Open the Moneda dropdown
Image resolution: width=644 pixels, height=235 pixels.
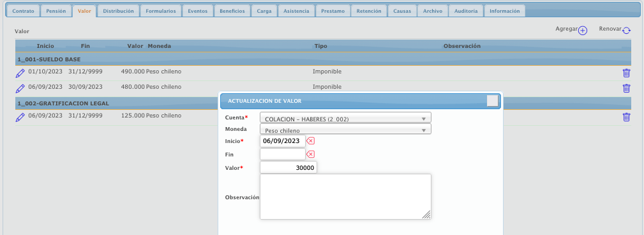click(345, 129)
